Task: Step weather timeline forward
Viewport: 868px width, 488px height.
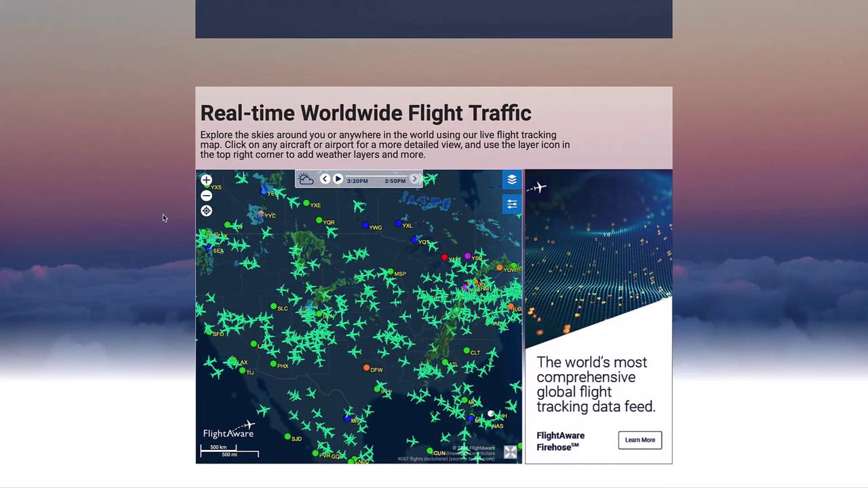Action: pyautogui.click(x=414, y=179)
